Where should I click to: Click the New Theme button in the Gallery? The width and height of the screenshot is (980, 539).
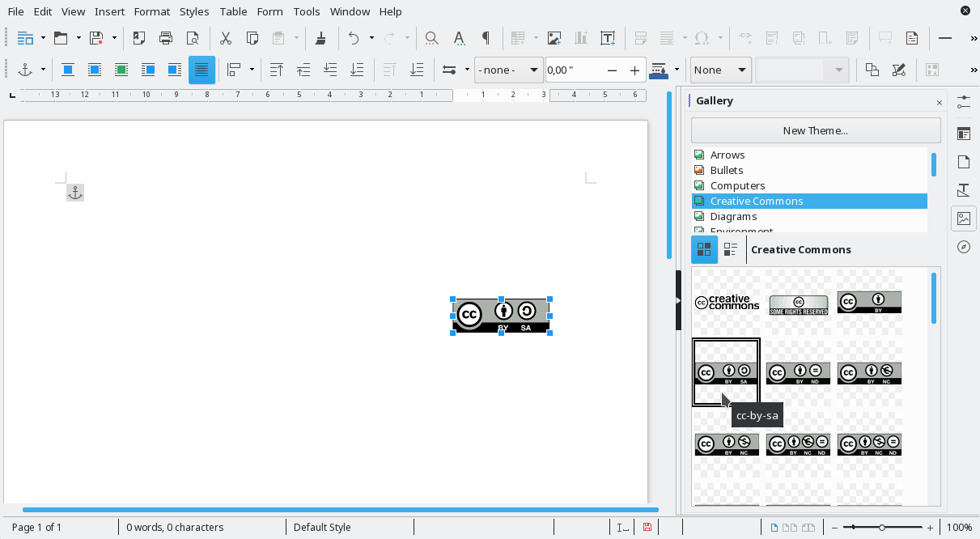(x=816, y=130)
